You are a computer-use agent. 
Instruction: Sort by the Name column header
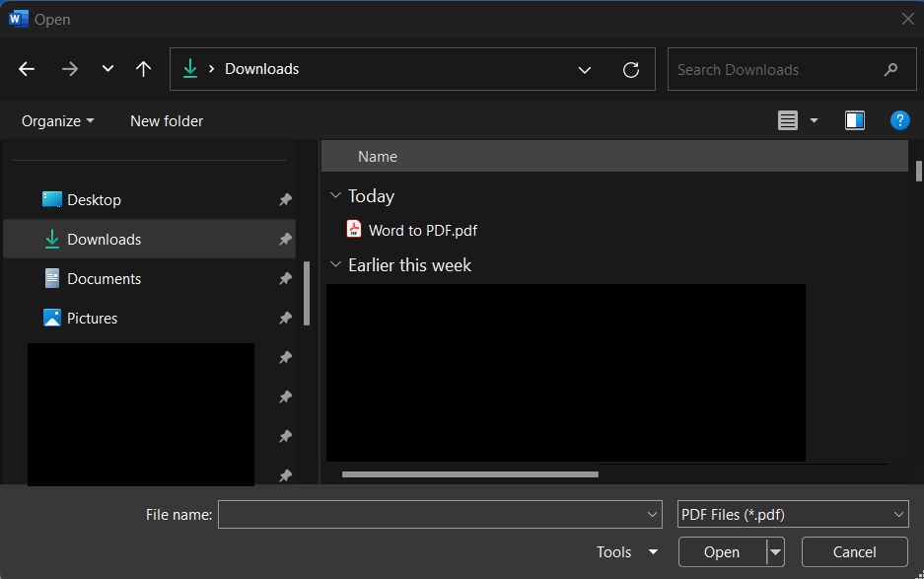tap(614, 156)
